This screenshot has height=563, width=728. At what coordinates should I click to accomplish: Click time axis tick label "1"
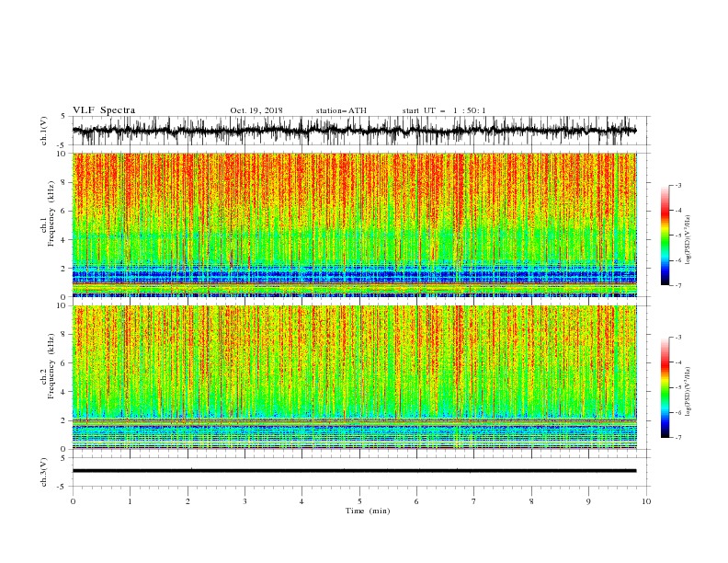point(130,501)
